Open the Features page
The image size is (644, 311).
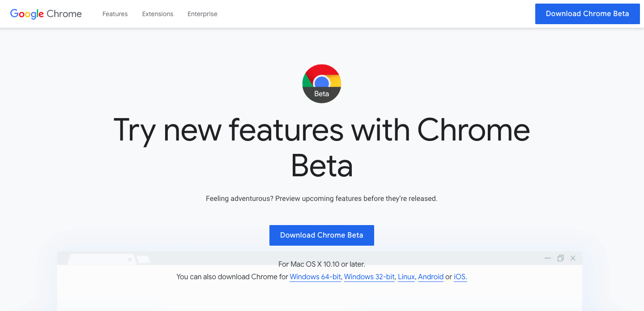coord(115,14)
